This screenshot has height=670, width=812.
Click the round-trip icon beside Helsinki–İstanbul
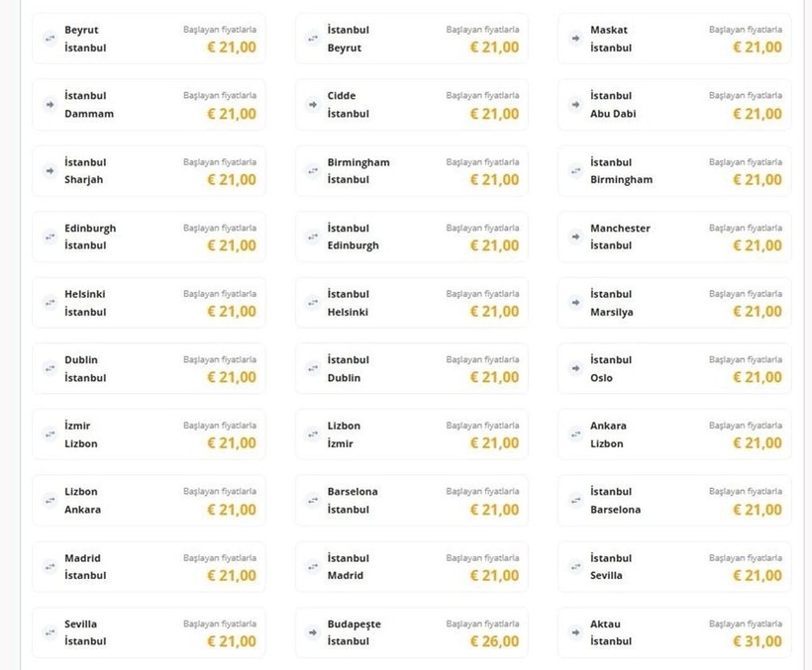click(50, 302)
